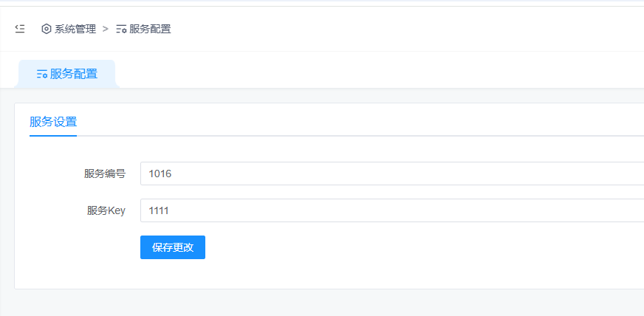Place cursor on the 1016 value text

(160, 174)
